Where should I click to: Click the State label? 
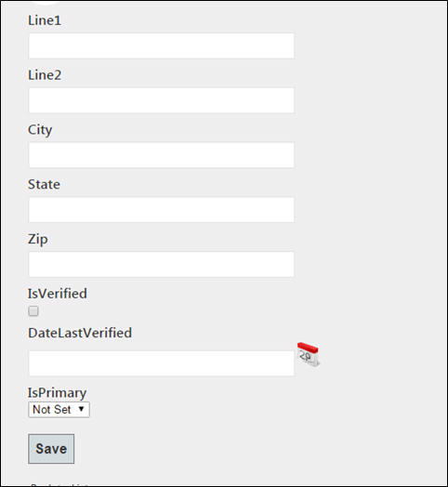click(x=44, y=185)
